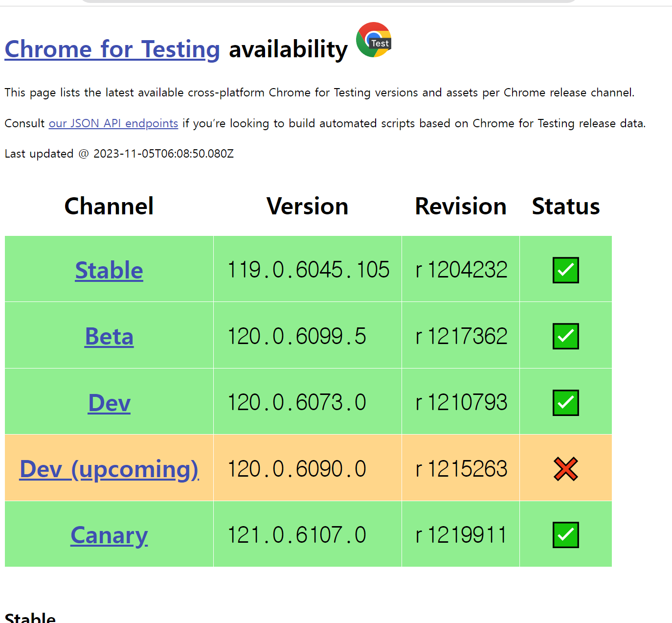Click revision r1204232 cell
This screenshot has width=672, height=623.
(x=461, y=270)
